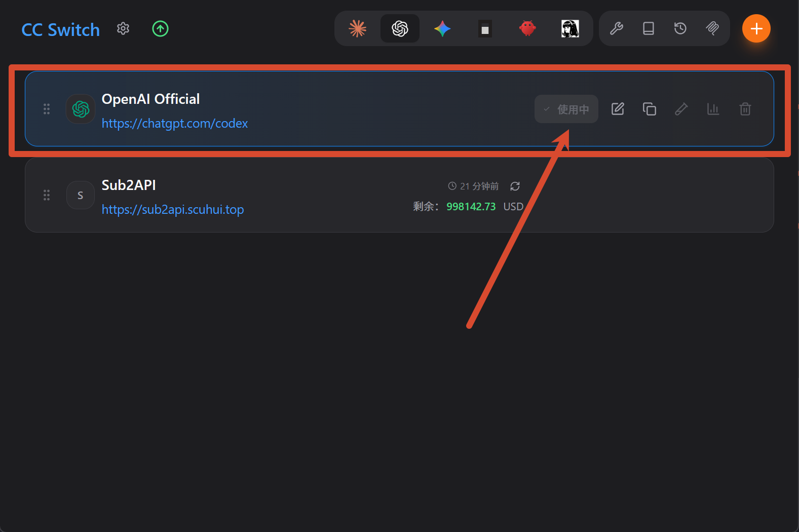Screen dimensions: 799x532
Task: Open settings gear next to CC Switch
Action: click(x=123, y=28)
